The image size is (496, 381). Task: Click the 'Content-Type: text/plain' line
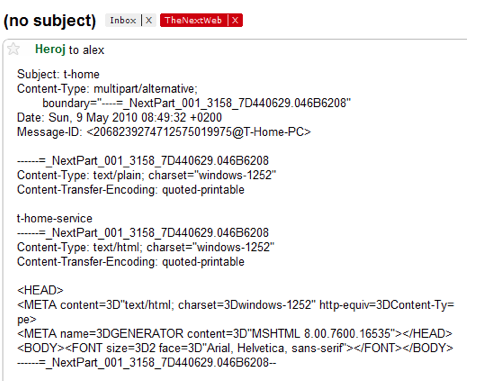point(147,175)
